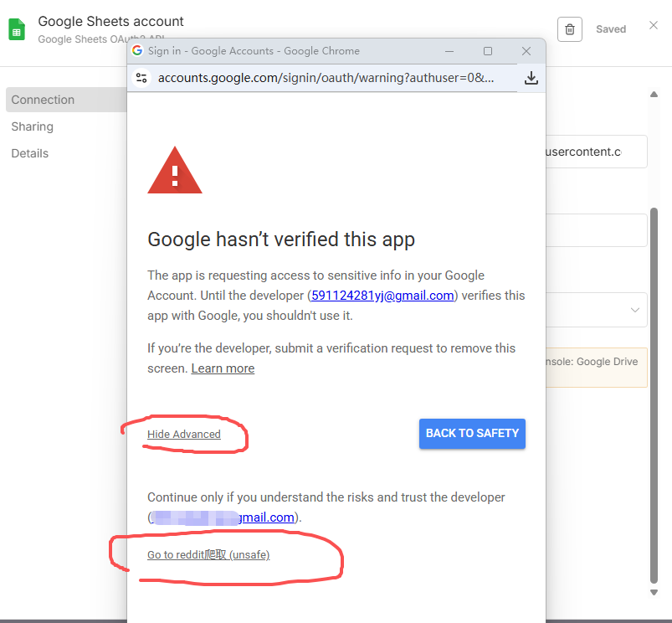Minimize the Sign in Chrome popup window
Image resolution: width=672 pixels, height=623 pixels.
450,51
